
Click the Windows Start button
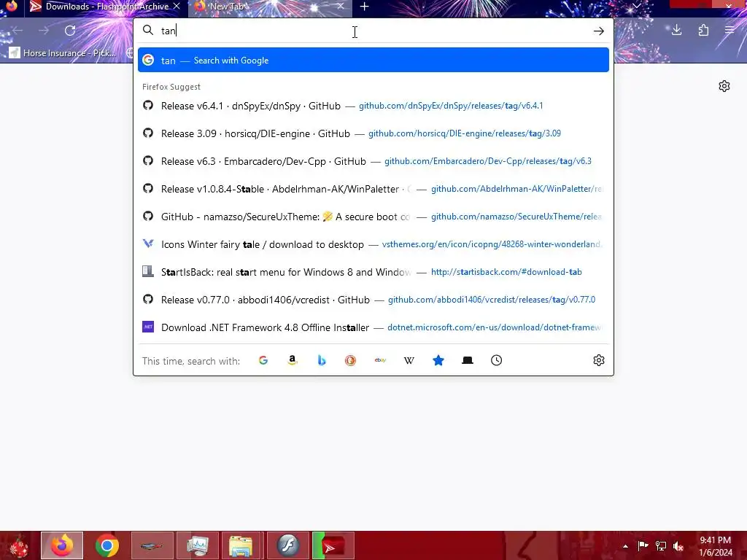18,545
